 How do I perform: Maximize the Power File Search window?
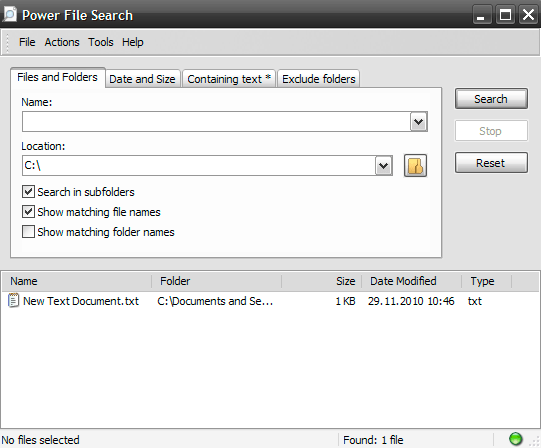tap(505, 15)
